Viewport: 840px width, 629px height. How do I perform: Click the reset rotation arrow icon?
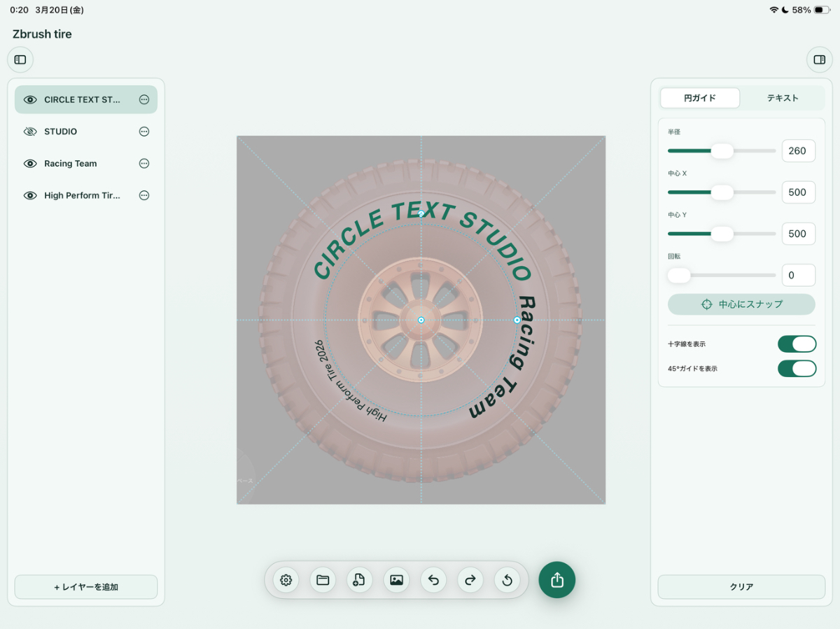pos(507,580)
